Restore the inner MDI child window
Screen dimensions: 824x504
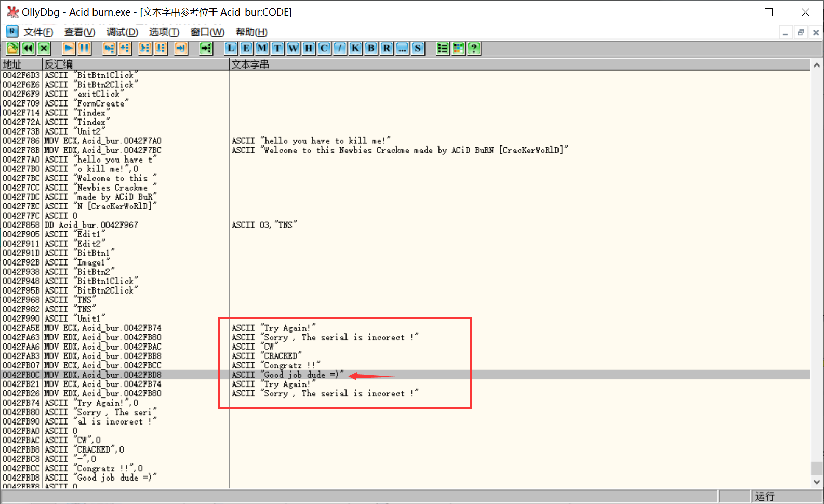(801, 32)
